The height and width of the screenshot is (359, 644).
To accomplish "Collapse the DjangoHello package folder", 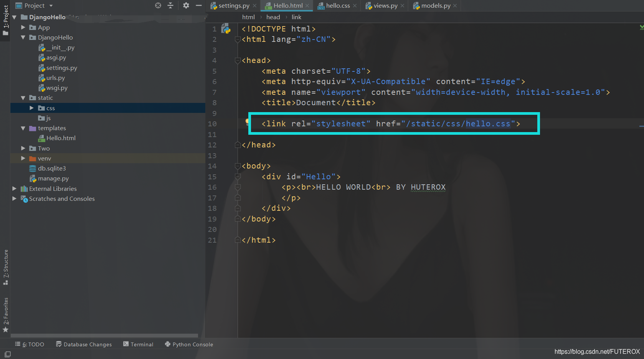I will (x=23, y=37).
